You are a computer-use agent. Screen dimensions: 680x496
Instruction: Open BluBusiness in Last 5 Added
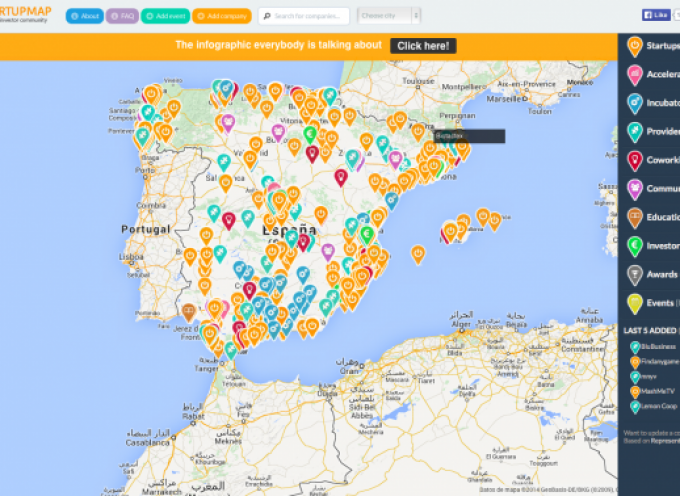(658, 346)
